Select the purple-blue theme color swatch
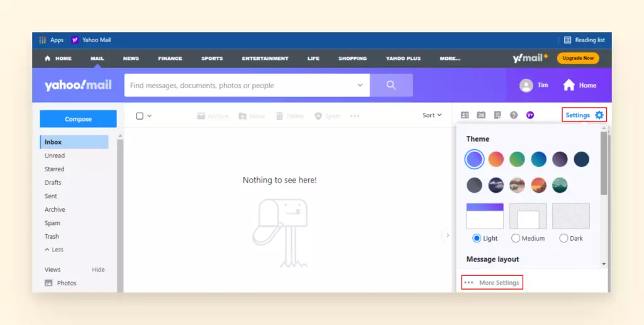Screen dimensions: 644x325 [x=474, y=159]
